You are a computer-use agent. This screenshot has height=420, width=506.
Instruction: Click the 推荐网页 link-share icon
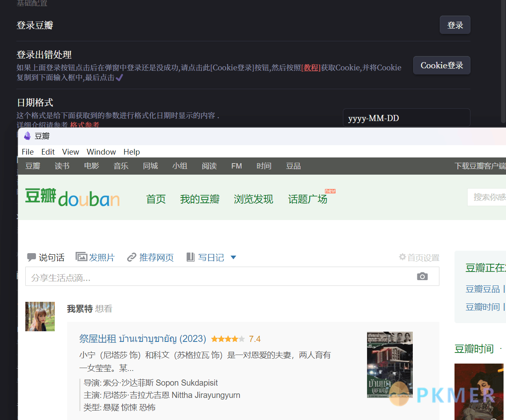(132, 257)
